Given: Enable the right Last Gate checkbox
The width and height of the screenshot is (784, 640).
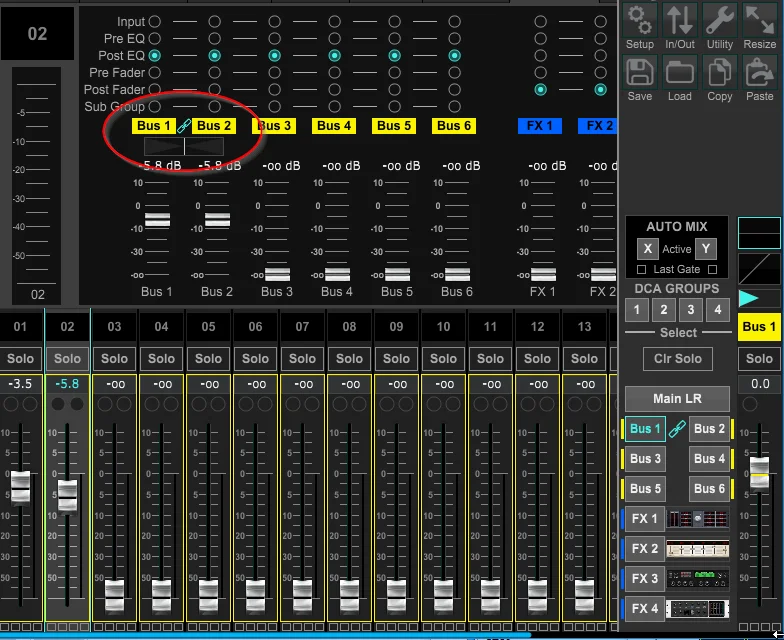Looking at the screenshot, I should (712, 270).
